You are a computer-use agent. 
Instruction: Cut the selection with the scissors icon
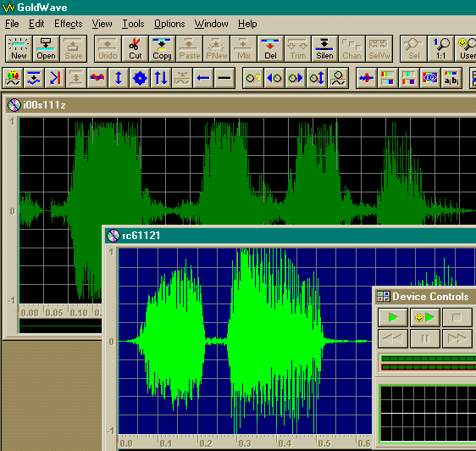135,48
